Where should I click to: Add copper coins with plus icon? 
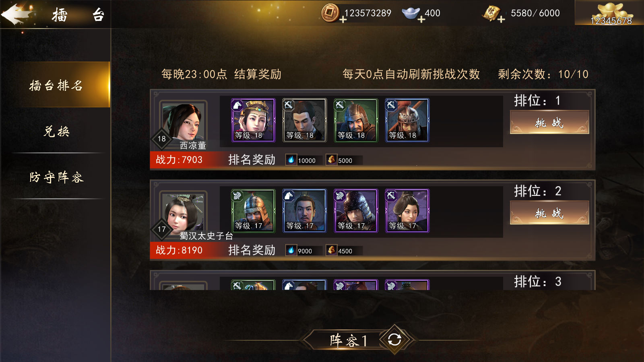click(343, 19)
